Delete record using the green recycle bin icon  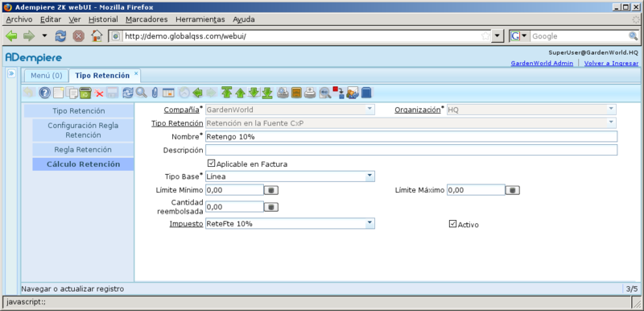click(x=85, y=93)
